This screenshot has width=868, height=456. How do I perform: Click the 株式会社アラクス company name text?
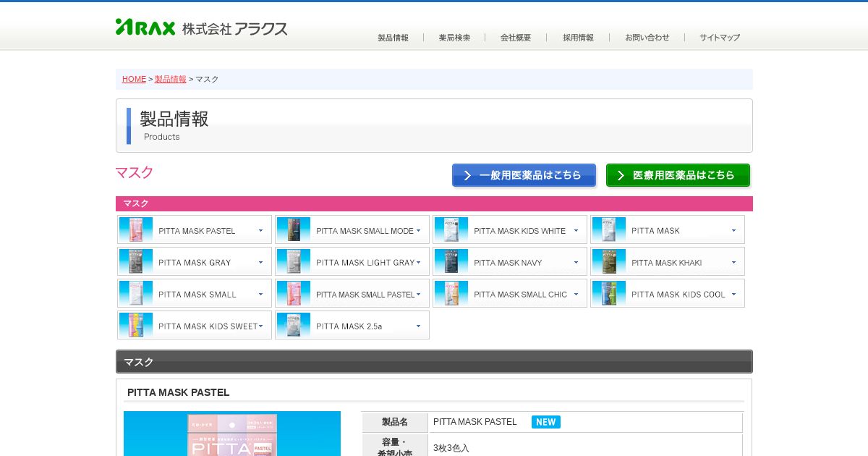[235, 29]
